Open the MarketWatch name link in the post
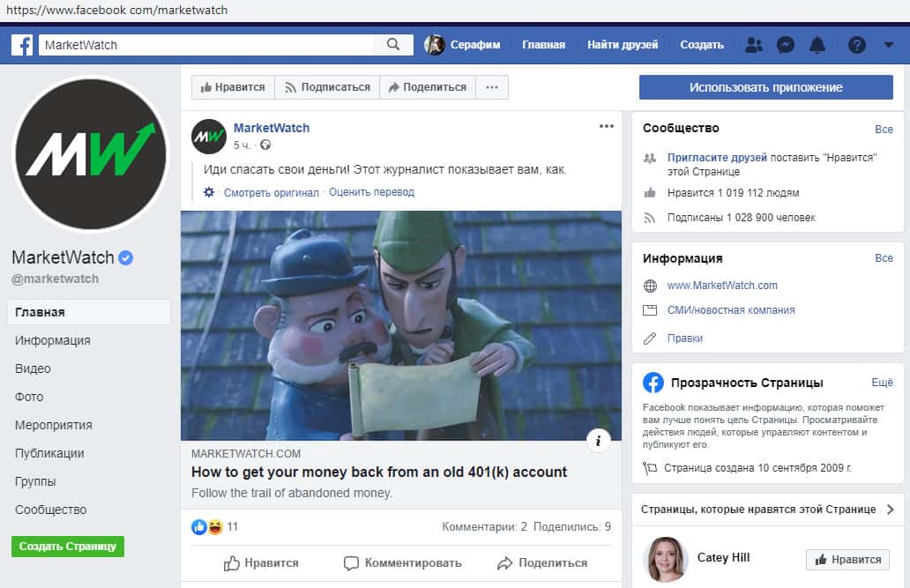The image size is (910, 588). 272,128
